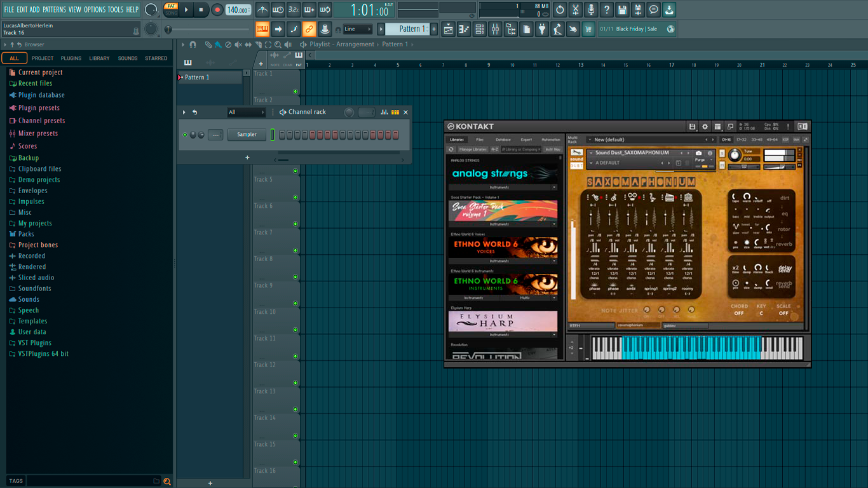
Task: Open the PATTERNS menu
Action: pos(54,10)
